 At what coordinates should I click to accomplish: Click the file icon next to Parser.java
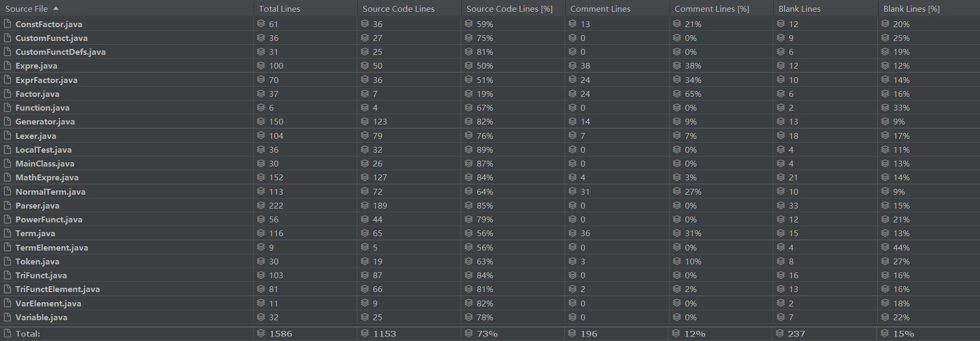[x=7, y=205]
